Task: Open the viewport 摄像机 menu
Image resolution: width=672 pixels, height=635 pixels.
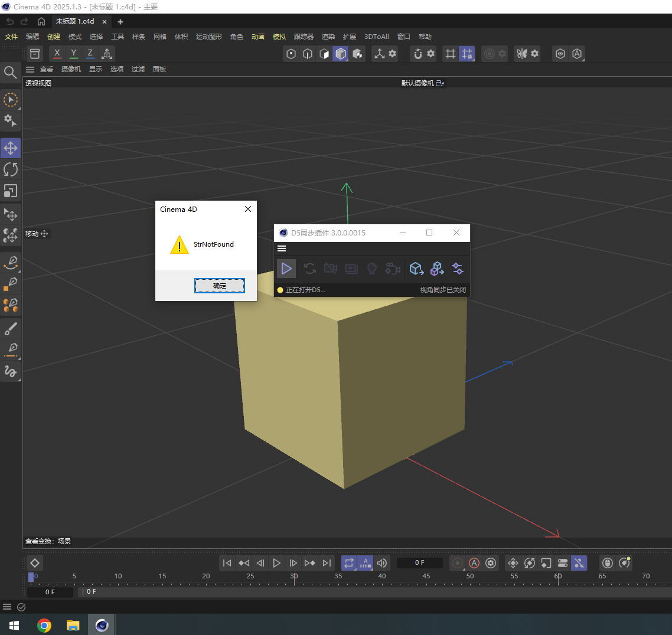Action: 71,69
